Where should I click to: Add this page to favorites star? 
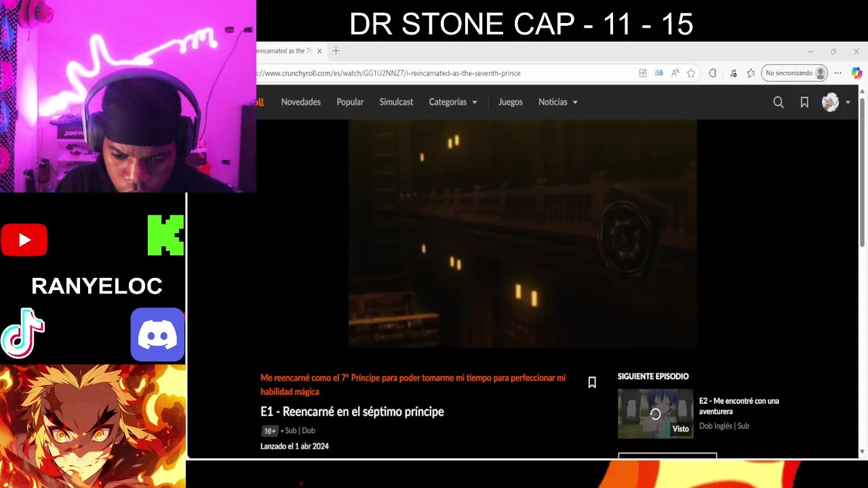coord(691,73)
